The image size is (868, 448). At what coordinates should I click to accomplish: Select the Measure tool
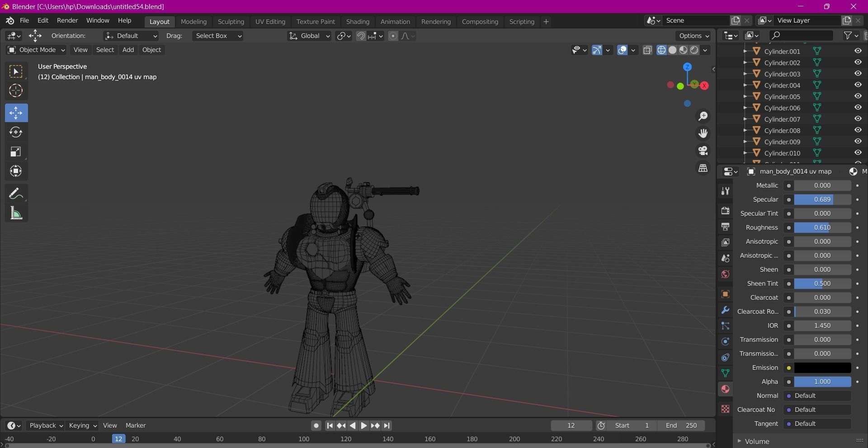(x=16, y=213)
